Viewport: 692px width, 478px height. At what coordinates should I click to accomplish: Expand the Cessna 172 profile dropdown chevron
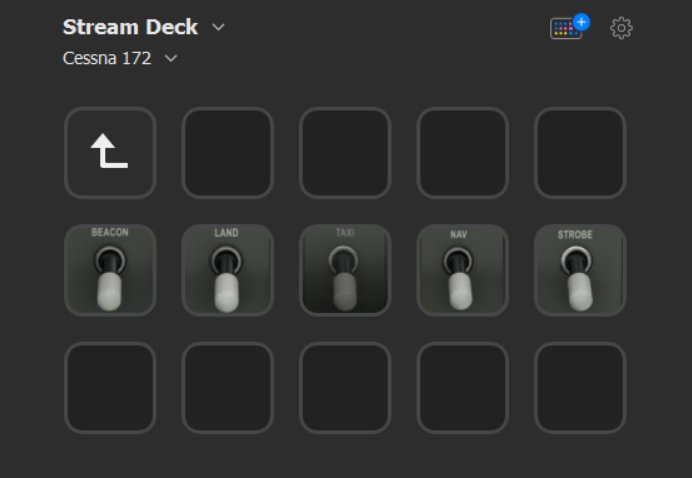coord(171,58)
